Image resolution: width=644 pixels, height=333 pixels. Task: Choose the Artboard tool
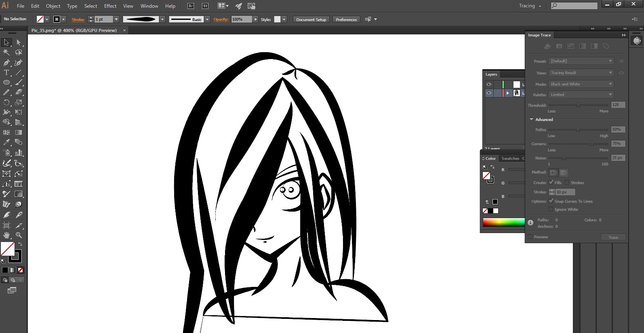(x=6, y=225)
